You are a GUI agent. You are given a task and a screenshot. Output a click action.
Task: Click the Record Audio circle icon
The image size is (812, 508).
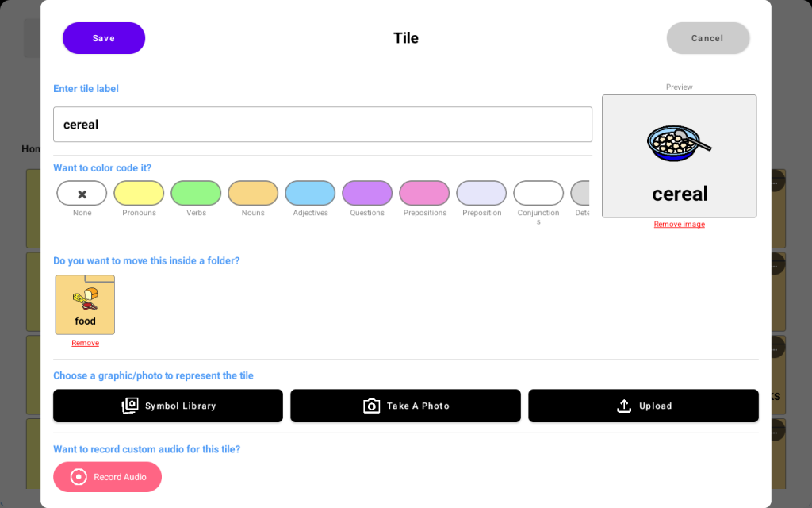[79, 477]
